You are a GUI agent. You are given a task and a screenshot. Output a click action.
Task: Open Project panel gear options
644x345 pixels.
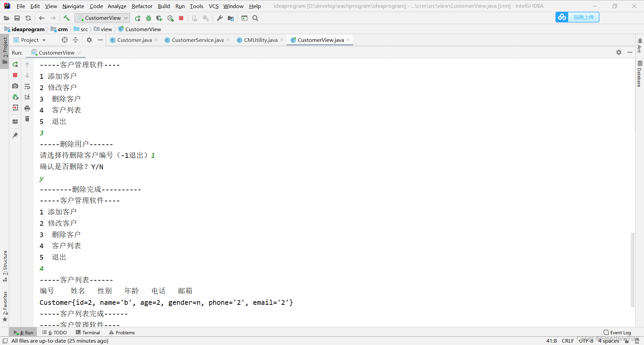tap(89, 40)
